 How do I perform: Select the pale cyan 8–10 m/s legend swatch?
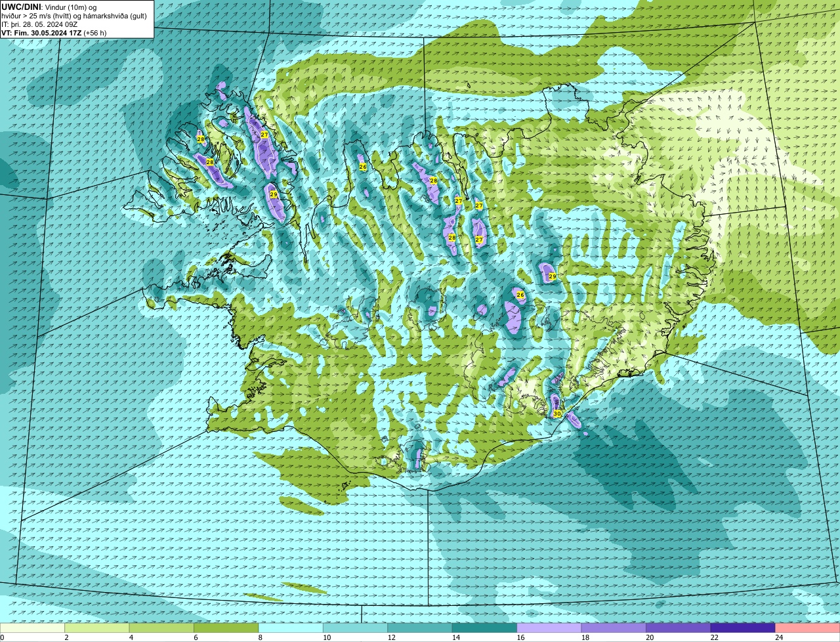[291, 628]
